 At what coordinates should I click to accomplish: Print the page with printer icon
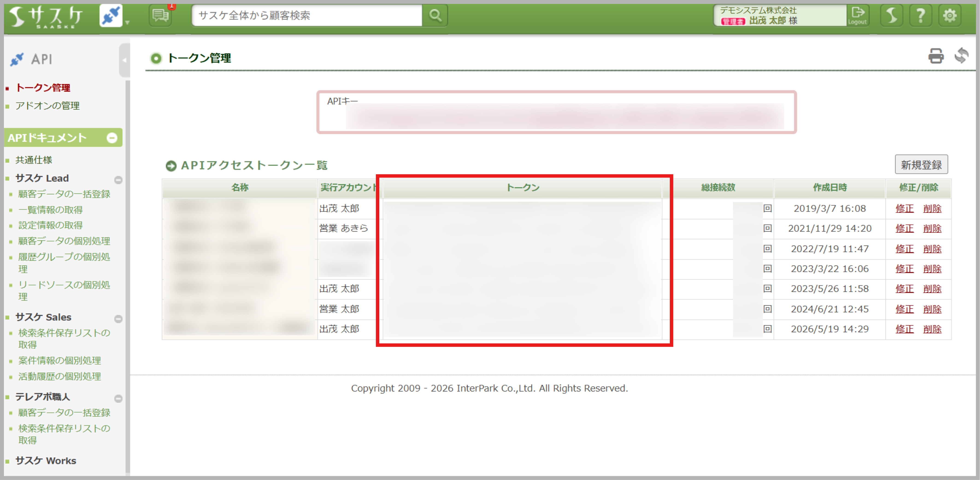(x=936, y=56)
